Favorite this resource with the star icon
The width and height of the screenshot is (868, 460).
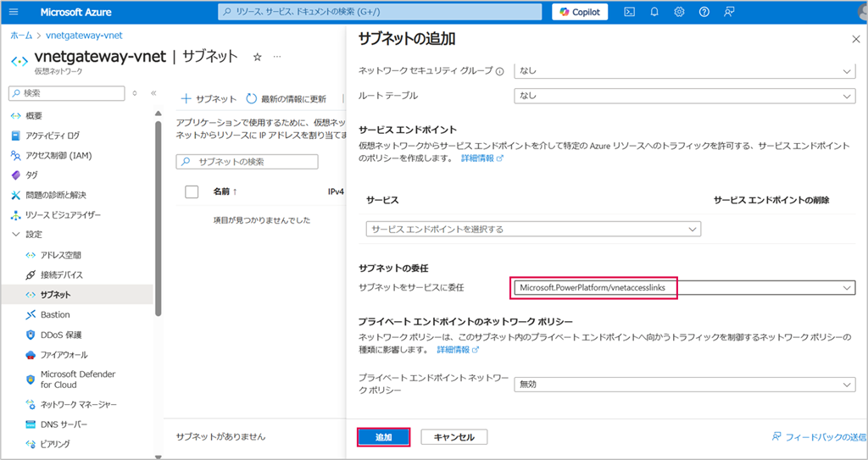258,57
